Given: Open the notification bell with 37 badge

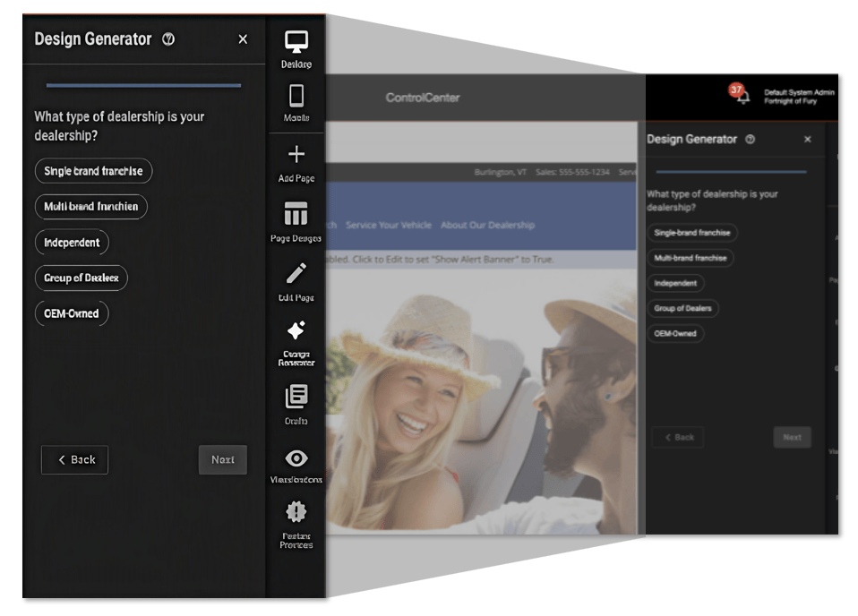Looking at the screenshot, I should 740,94.
